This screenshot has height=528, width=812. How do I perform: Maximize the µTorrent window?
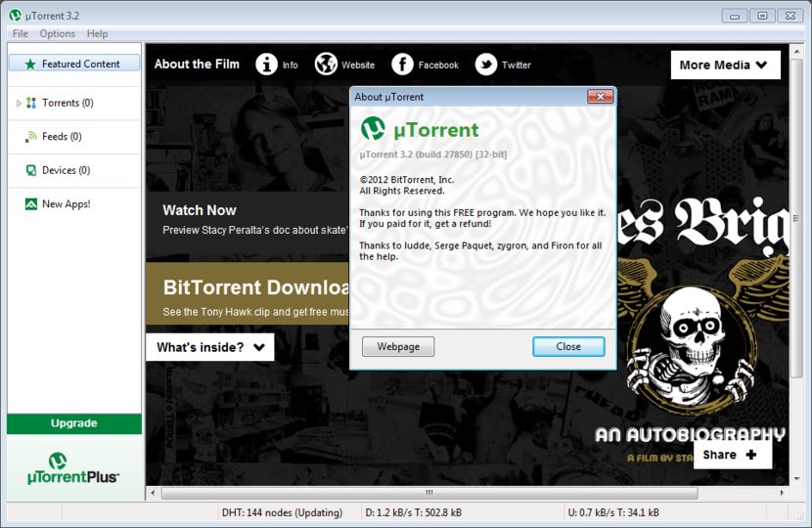[x=762, y=16]
